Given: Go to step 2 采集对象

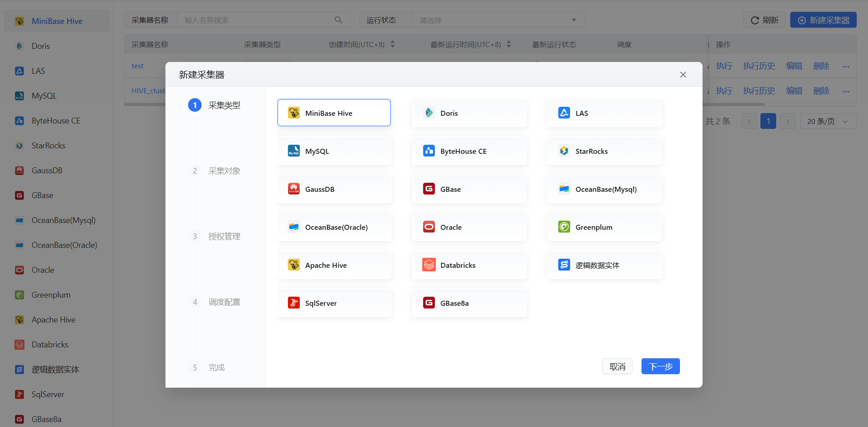Looking at the screenshot, I should click(x=224, y=171).
